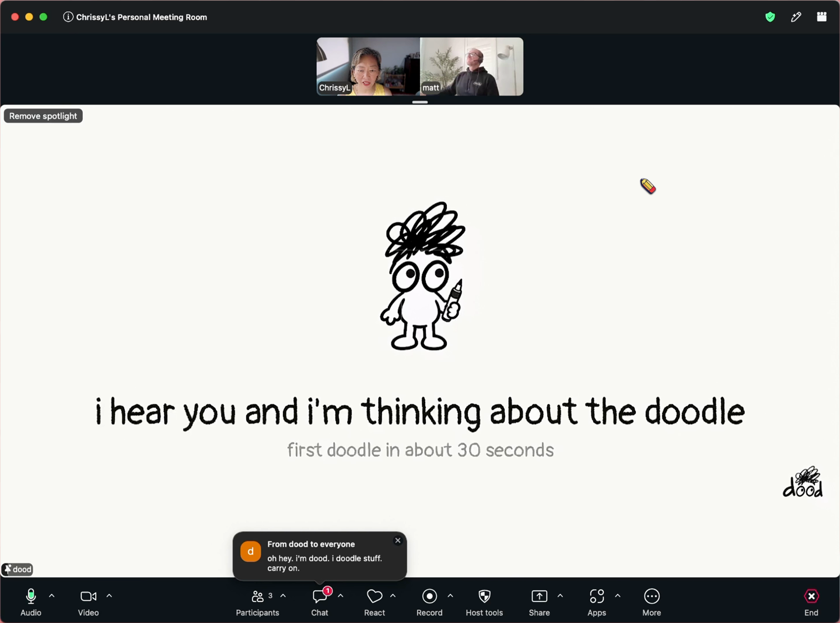
Task: Share your screen with Share button
Action: (540, 602)
